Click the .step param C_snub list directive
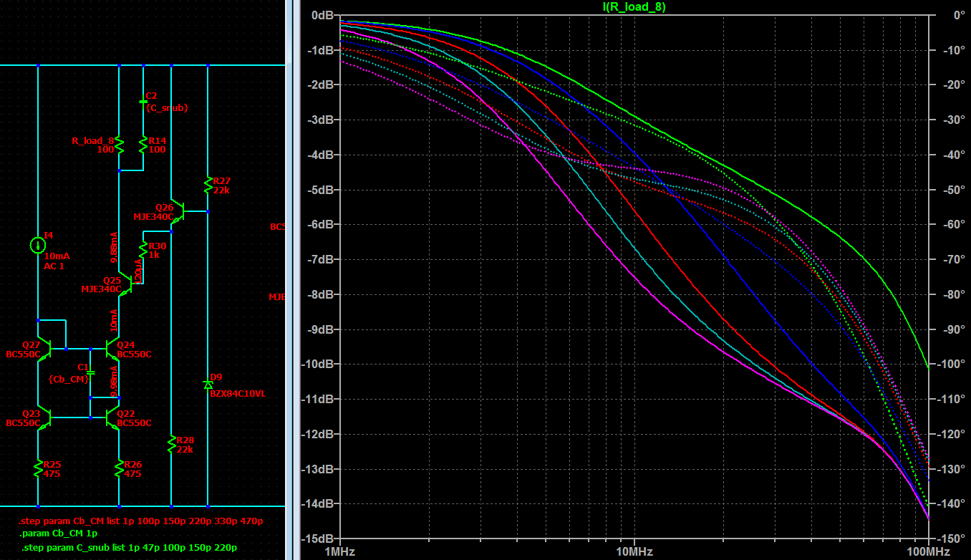 [129, 548]
